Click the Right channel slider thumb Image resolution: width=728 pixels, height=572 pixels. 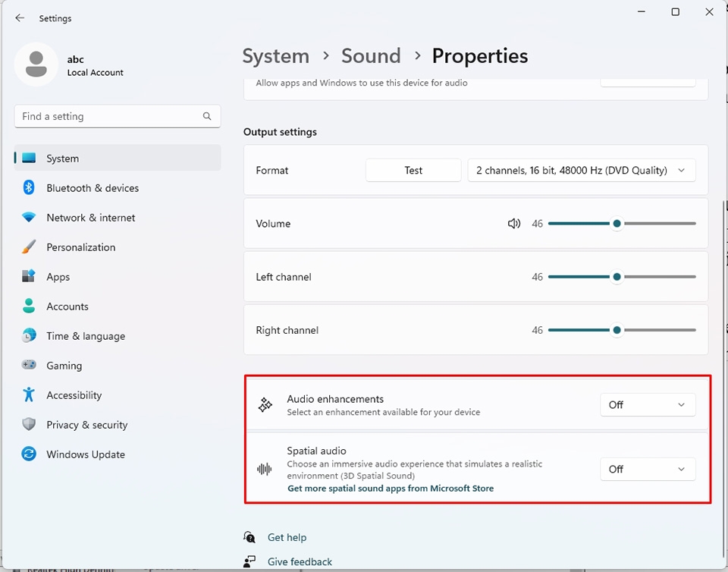click(617, 330)
